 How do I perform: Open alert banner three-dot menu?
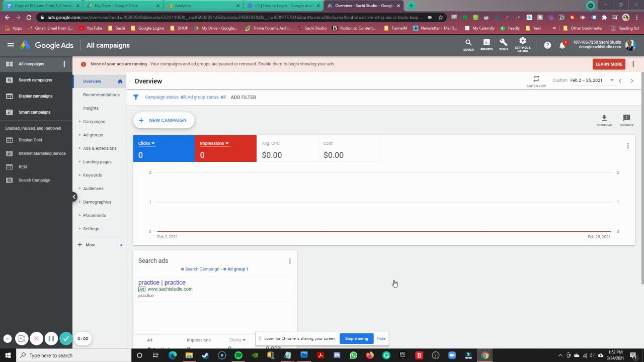tap(633, 64)
